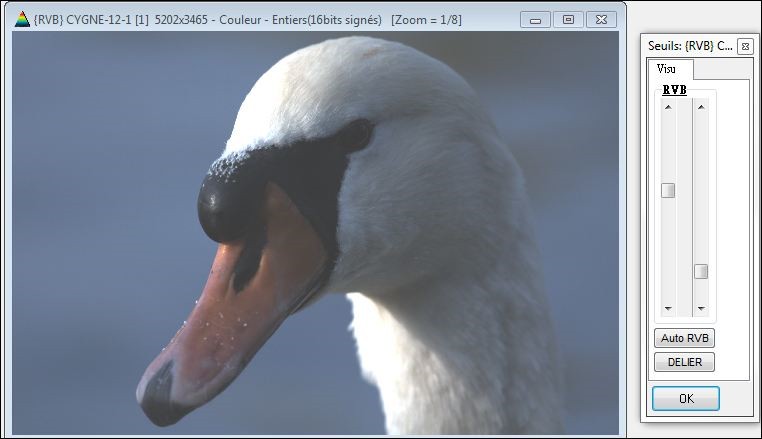This screenshot has height=439, width=762.
Task: Close the Seuils threshold panel
Action: tap(744, 46)
